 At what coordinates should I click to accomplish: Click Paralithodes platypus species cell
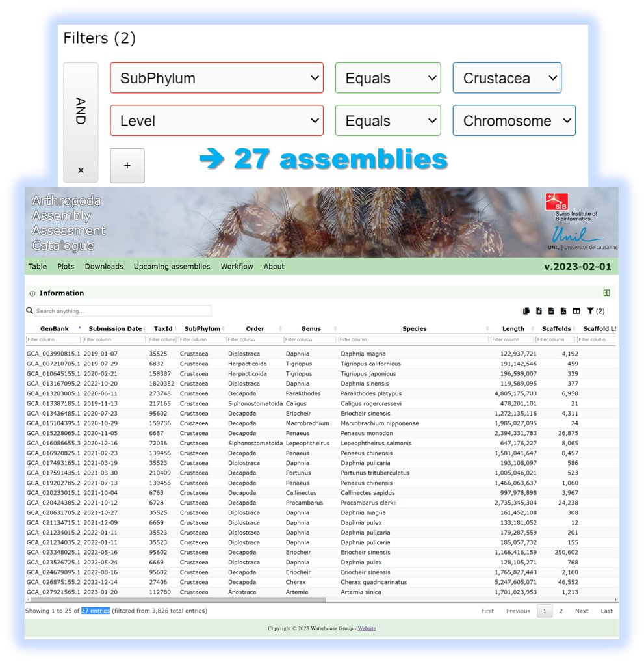tap(371, 393)
